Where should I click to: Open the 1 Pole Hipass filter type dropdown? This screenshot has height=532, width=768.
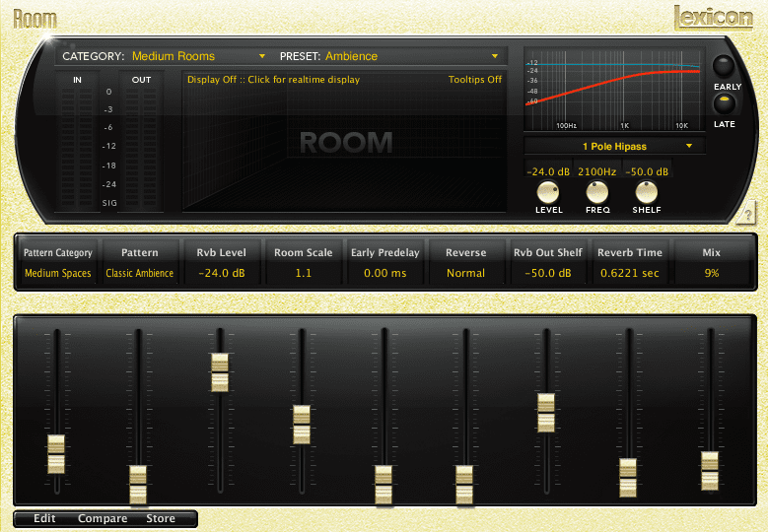[x=614, y=147]
